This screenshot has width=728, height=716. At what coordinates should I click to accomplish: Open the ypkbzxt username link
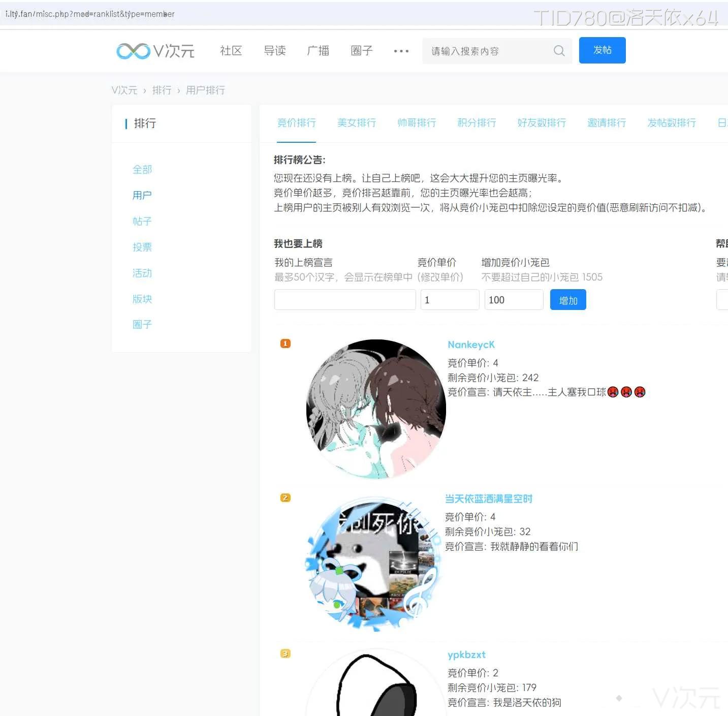[466, 655]
